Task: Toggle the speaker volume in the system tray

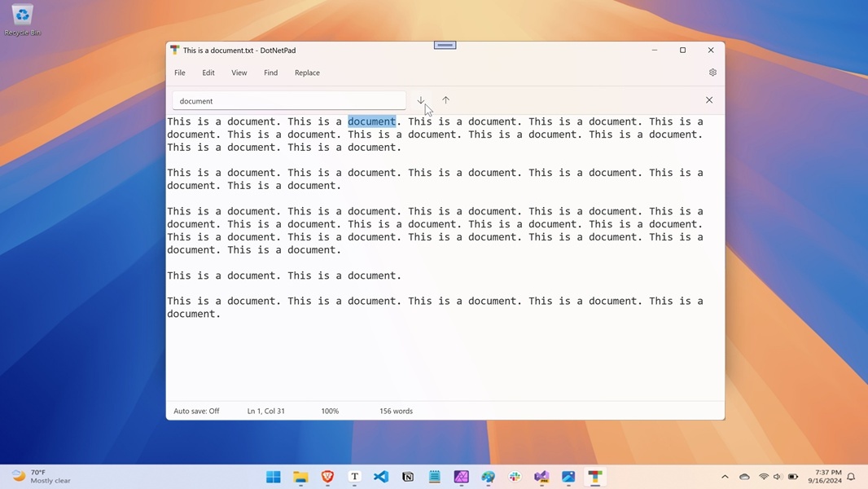Action: (x=777, y=477)
